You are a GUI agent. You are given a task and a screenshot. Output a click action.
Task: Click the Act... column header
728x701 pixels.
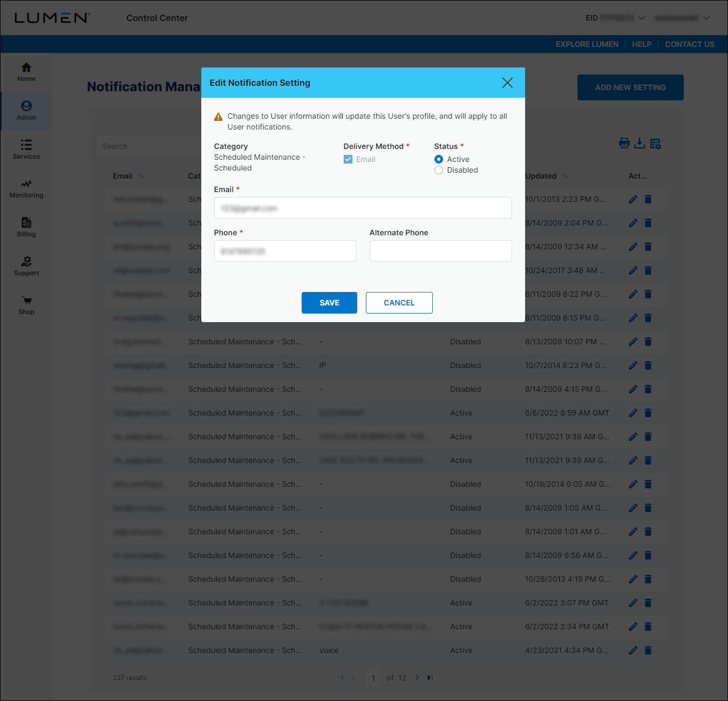637,176
